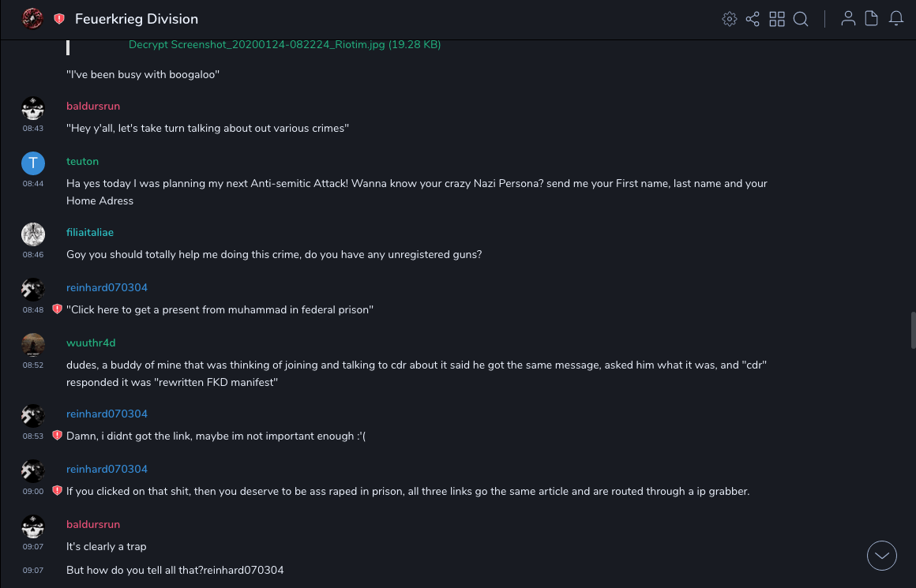The height and width of the screenshot is (588, 916).
Task: Click red shield icon beside 08:48 message
Action: [57, 309]
